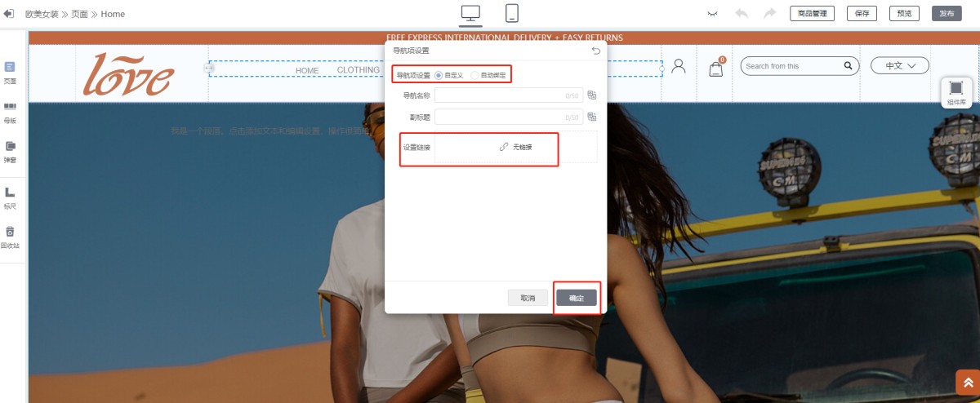The width and height of the screenshot is (980, 403).
Task: Open the 母版 master template panel
Action: 10,112
